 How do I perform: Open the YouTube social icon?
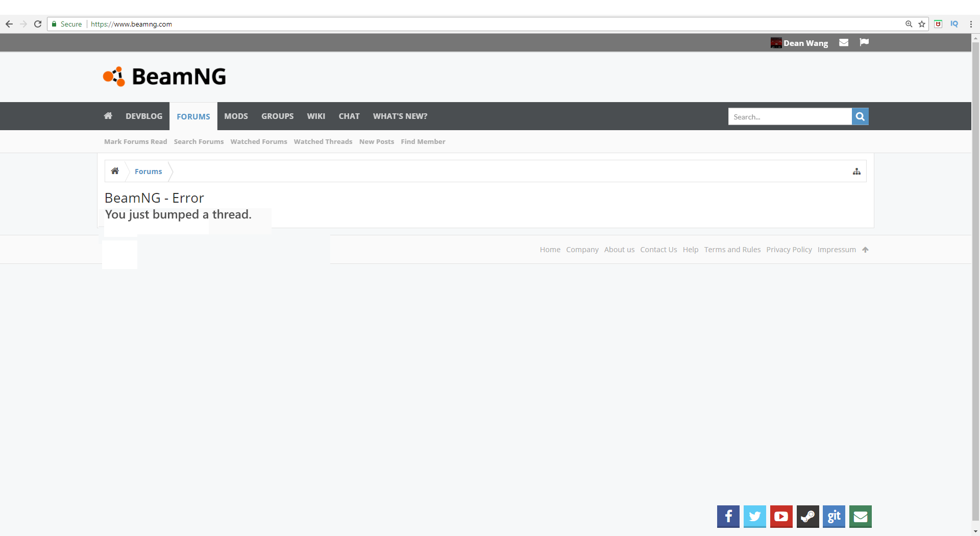pos(781,517)
